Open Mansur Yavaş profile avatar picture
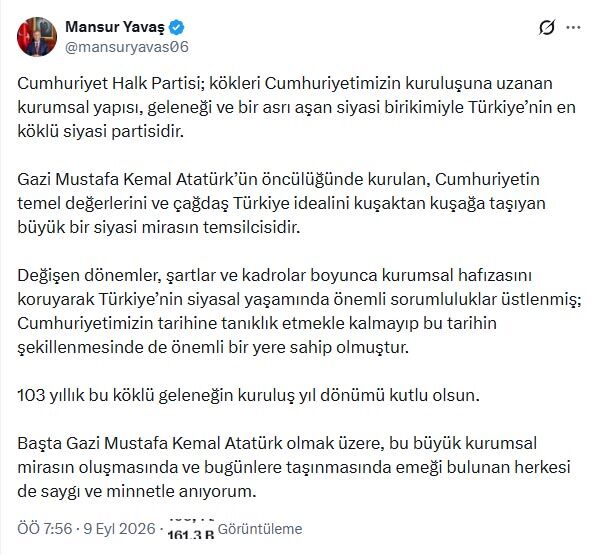The image size is (598, 555). pos(37,37)
